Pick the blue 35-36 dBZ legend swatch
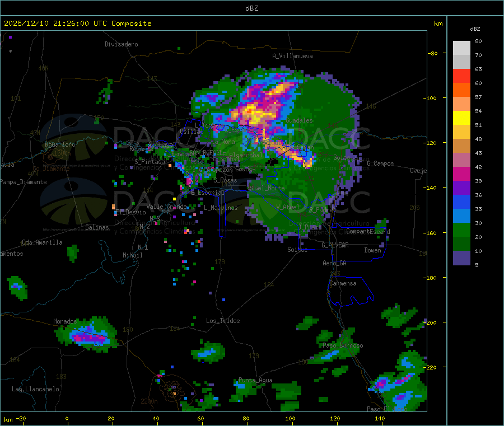The height and width of the screenshot is (426, 504). tap(461, 202)
